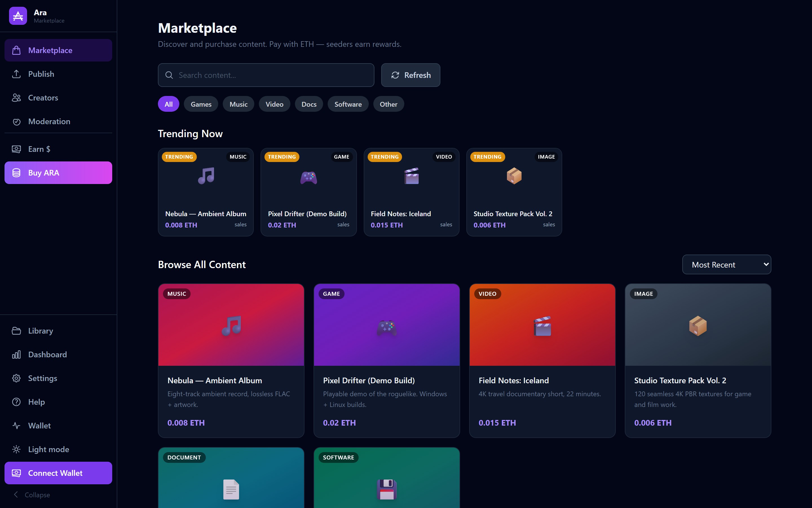The height and width of the screenshot is (508, 812).
Task: Open the Library page
Action: coord(58,330)
